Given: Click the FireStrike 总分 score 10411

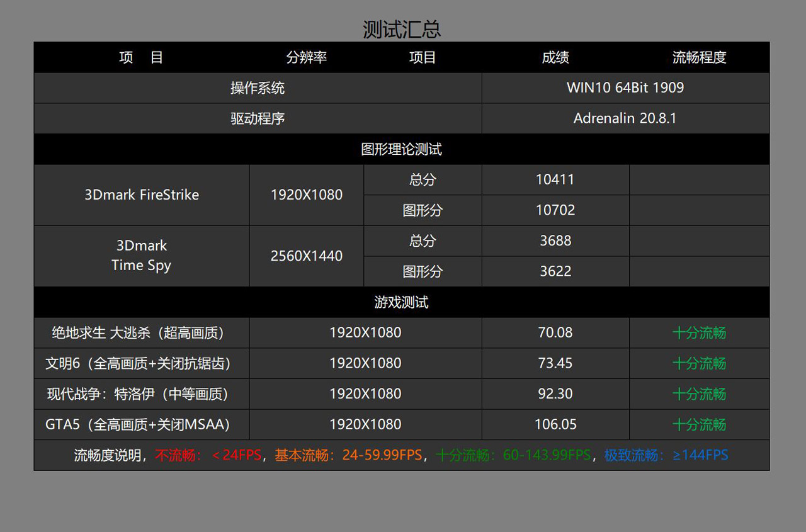Looking at the screenshot, I should [x=554, y=179].
